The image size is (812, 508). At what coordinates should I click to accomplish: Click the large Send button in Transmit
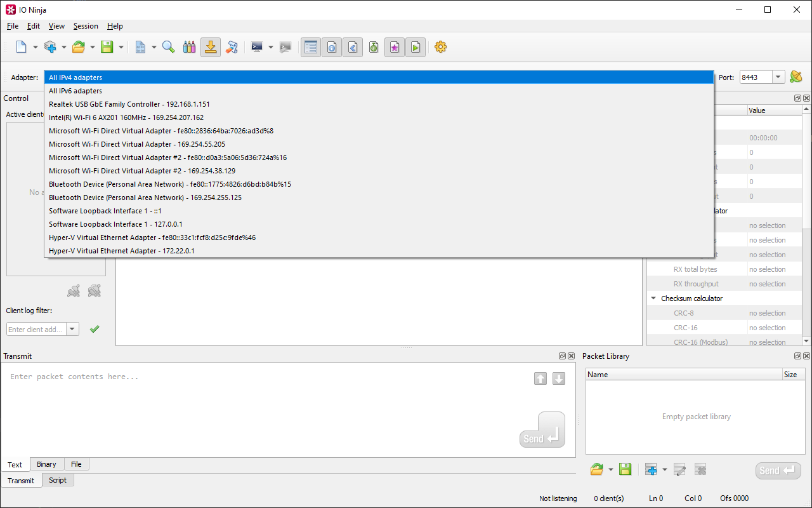pos(542,430)
